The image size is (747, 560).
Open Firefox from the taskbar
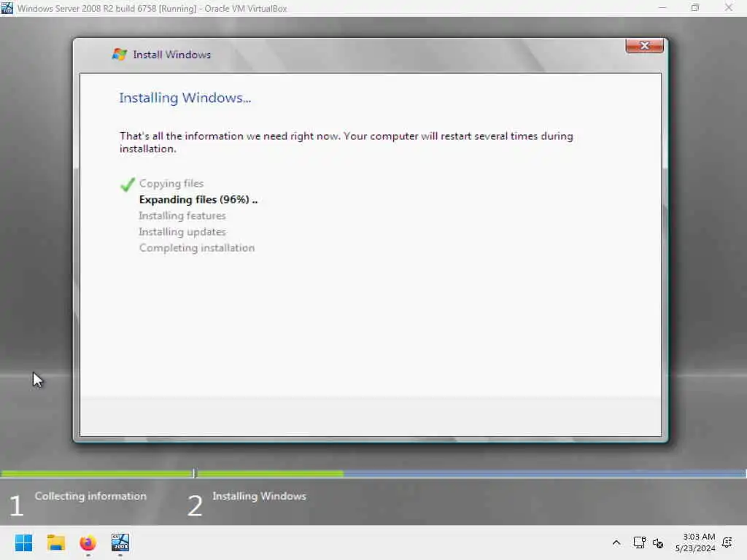tap(88, 542)
